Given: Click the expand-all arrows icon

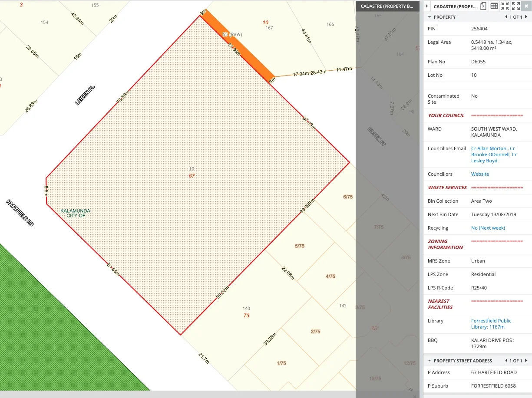Looking at the screenshot, I should tap(516, 6).
